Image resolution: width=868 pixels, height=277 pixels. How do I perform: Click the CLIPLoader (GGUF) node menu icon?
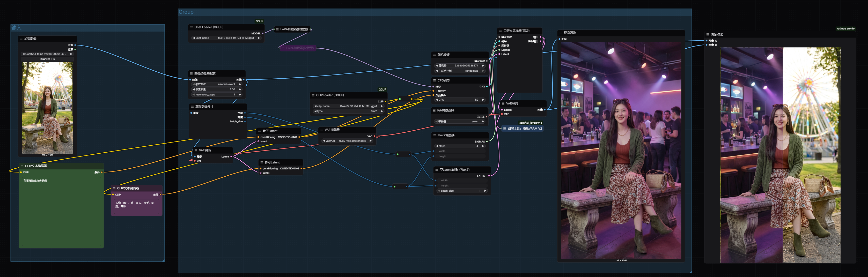[x=313, y=95]
